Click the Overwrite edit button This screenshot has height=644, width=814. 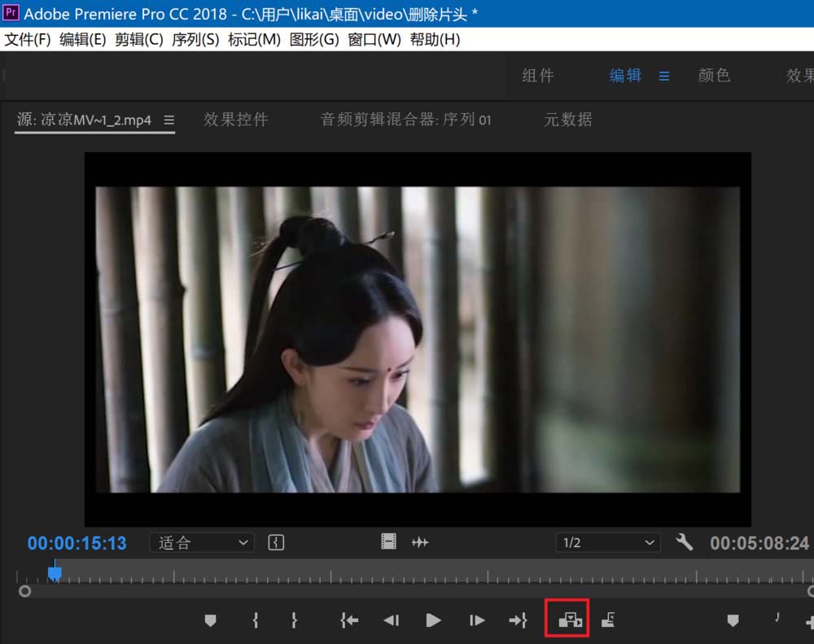click(x=608, y=620)
